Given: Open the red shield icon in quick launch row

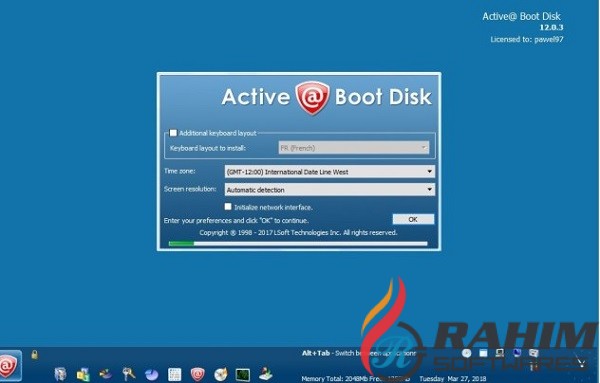Looking at the screenshot, I should [x=197, y=374].
